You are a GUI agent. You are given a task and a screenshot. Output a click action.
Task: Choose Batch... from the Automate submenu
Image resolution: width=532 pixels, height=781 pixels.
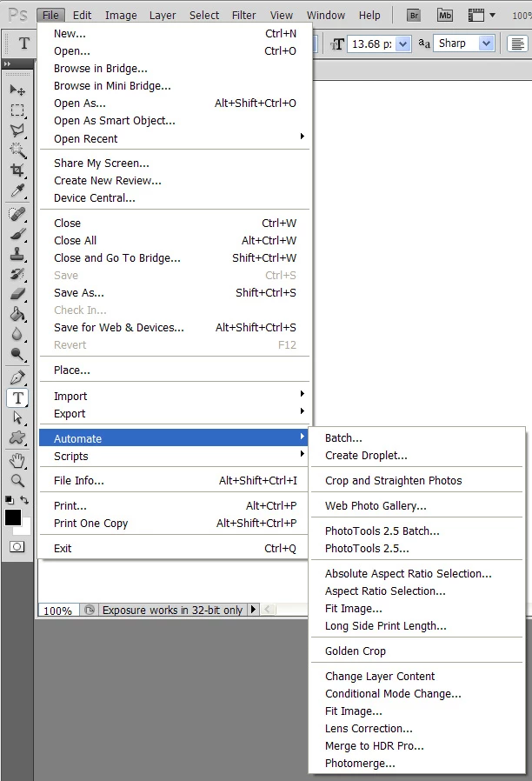pos(417,438)
